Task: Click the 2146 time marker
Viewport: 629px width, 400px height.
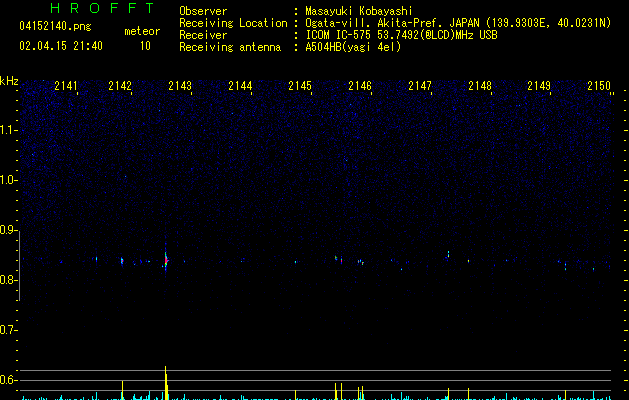Action: [360, 86]
